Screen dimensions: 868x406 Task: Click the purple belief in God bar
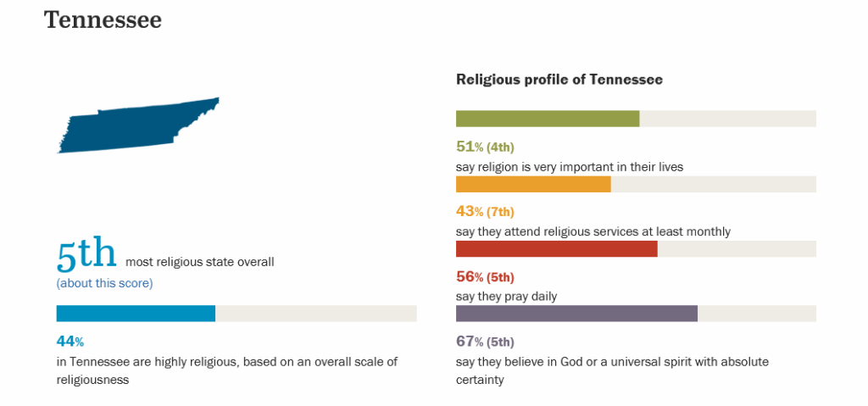click(576, 314)
